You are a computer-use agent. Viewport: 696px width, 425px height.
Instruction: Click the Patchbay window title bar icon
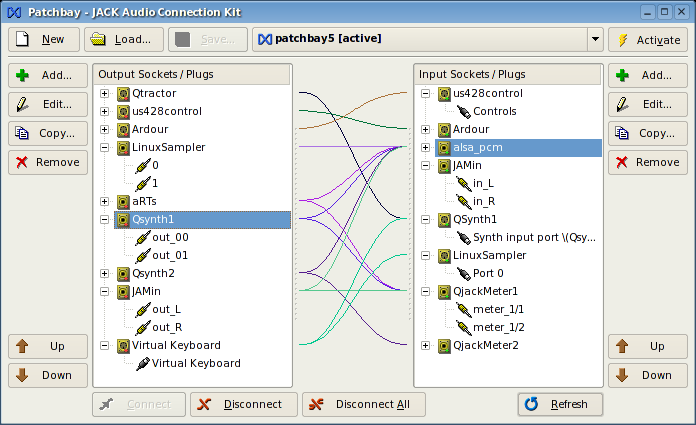(x=14, y=12)
